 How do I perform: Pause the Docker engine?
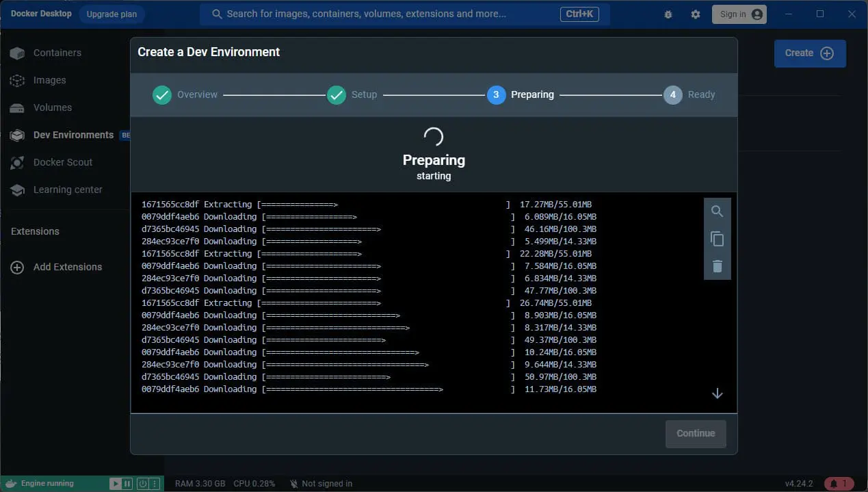coord(127,484)
